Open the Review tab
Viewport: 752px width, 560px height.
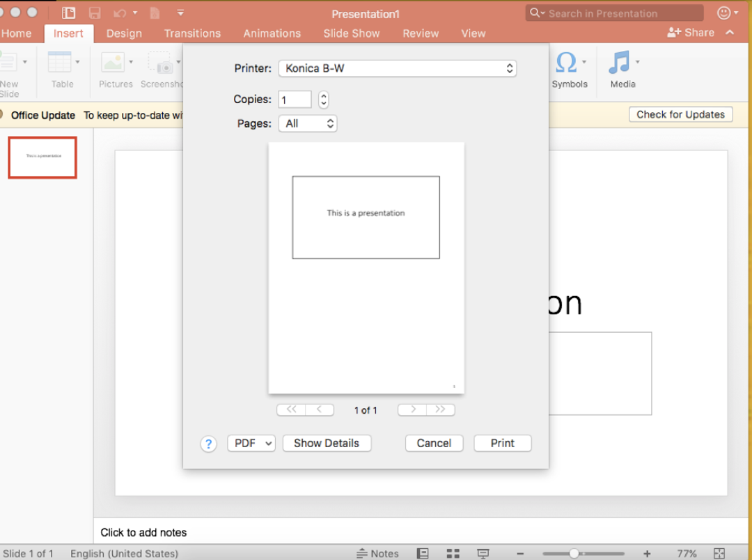421,33
